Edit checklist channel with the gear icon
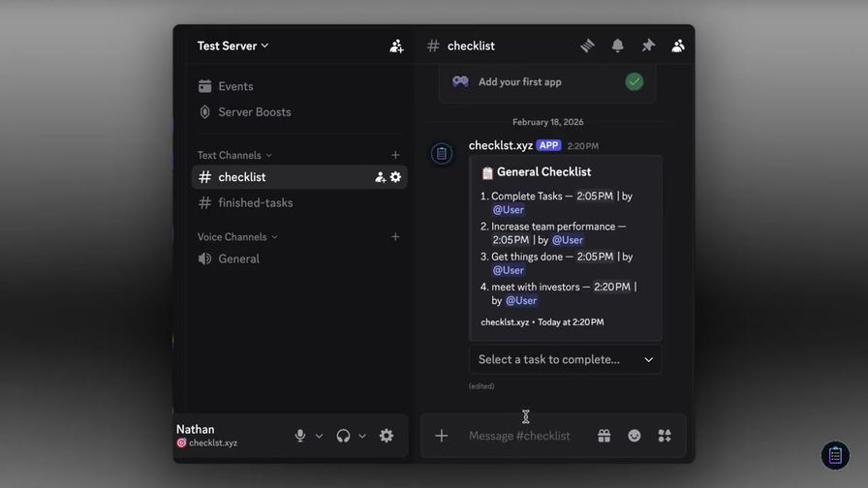Screen dimensions: 868x488 tap(395, 177)
